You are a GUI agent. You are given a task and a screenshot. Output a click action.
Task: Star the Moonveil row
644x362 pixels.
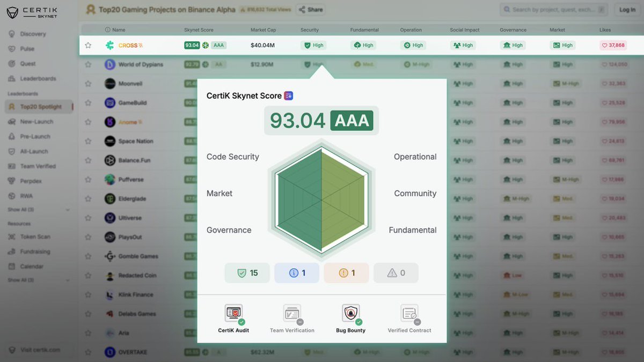pos(88,84)
